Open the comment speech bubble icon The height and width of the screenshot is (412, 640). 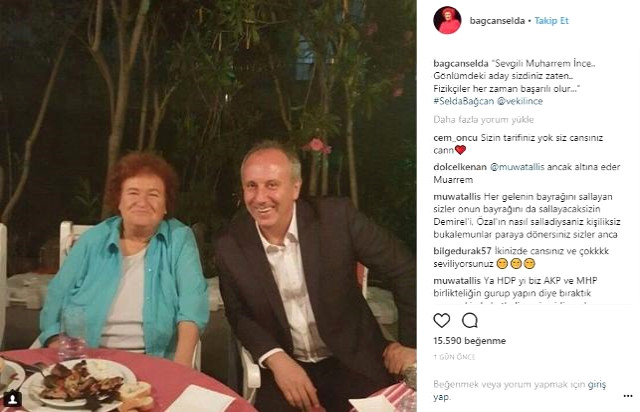click(470, 321)
